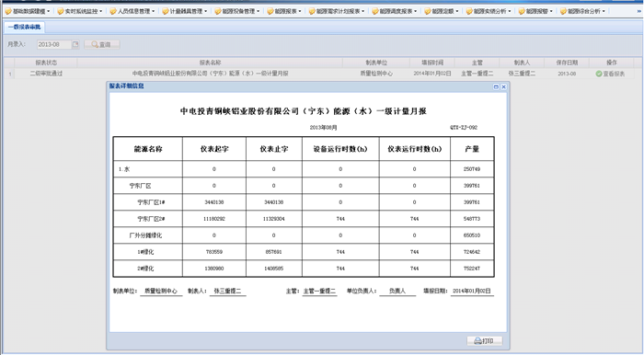Expand the 实时系统监控 dropdown menu

point(101,11)
